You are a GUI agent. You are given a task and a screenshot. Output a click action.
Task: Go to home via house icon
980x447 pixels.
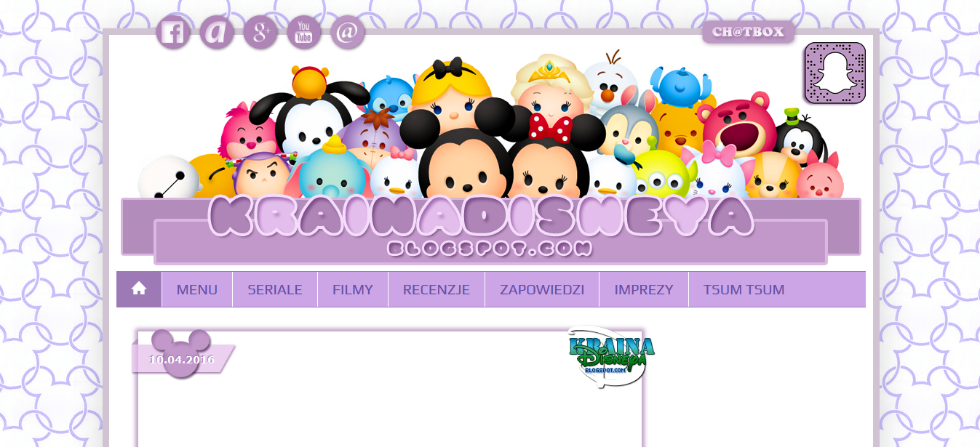tap(139, 289)
